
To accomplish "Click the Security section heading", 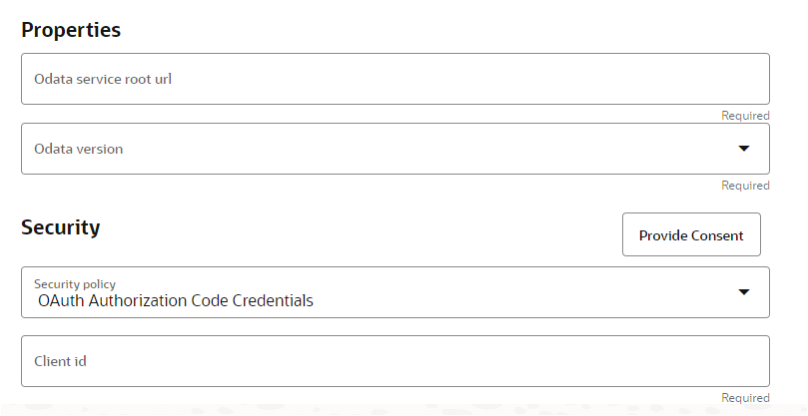I will click(x=61, y=228).
